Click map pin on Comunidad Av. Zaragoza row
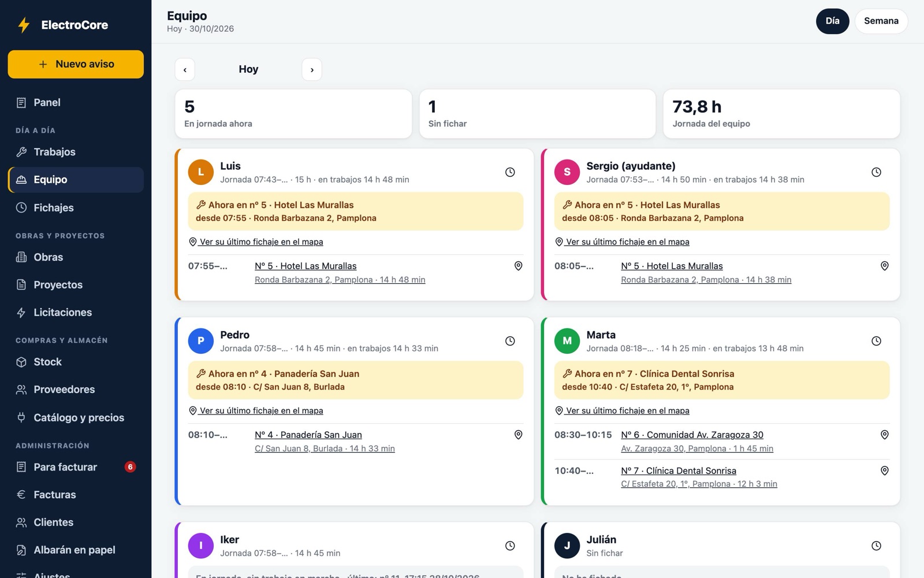The width and height of the screenshot is (924, 578). click(x=884, y=435)
